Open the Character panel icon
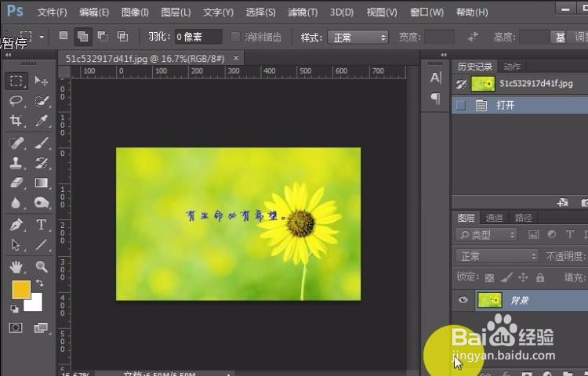Viewport: 588px width, 376px height. [x=435, y=78]
